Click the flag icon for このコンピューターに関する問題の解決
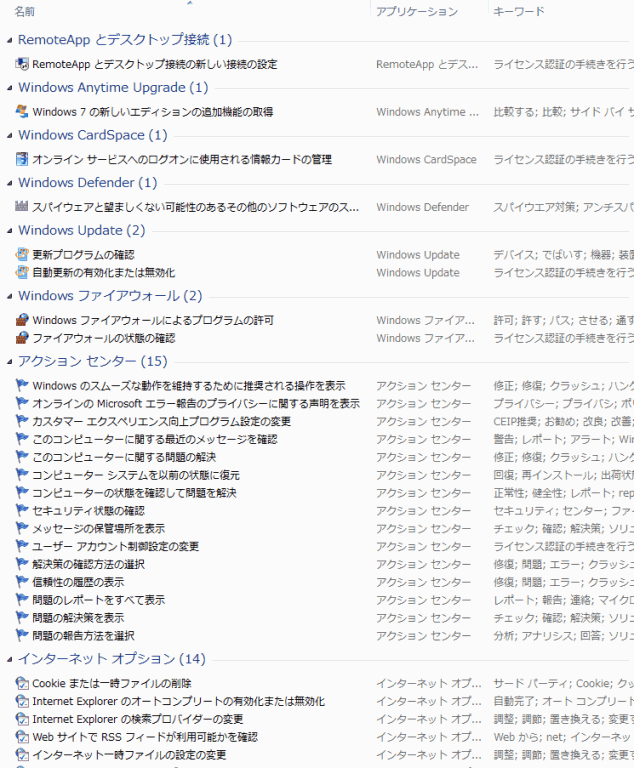 [22, 456]
